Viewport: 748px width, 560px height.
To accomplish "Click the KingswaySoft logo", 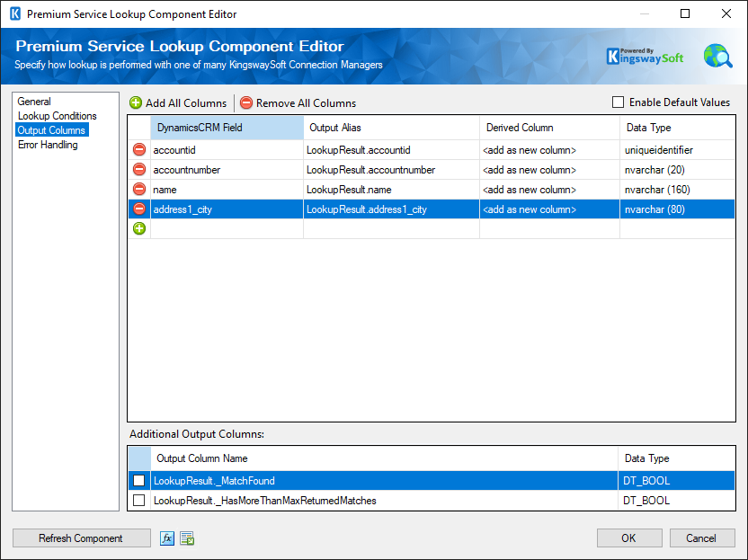I will (645, 57).
